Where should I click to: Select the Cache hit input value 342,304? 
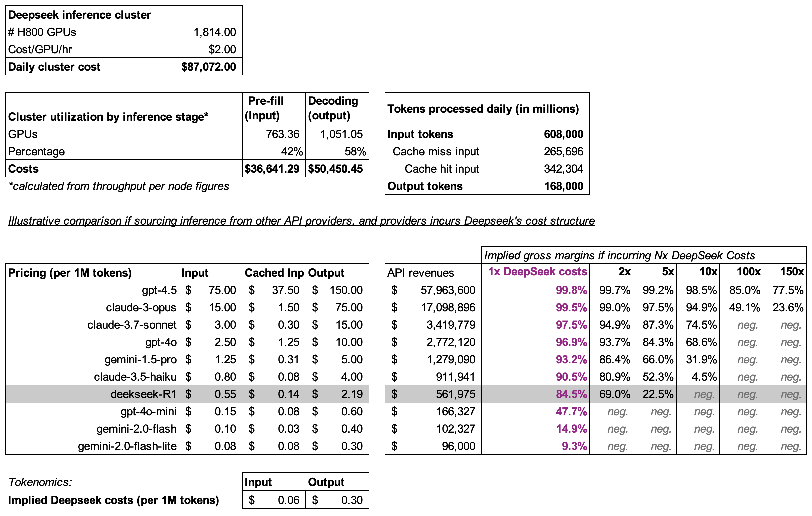point(563,169)
